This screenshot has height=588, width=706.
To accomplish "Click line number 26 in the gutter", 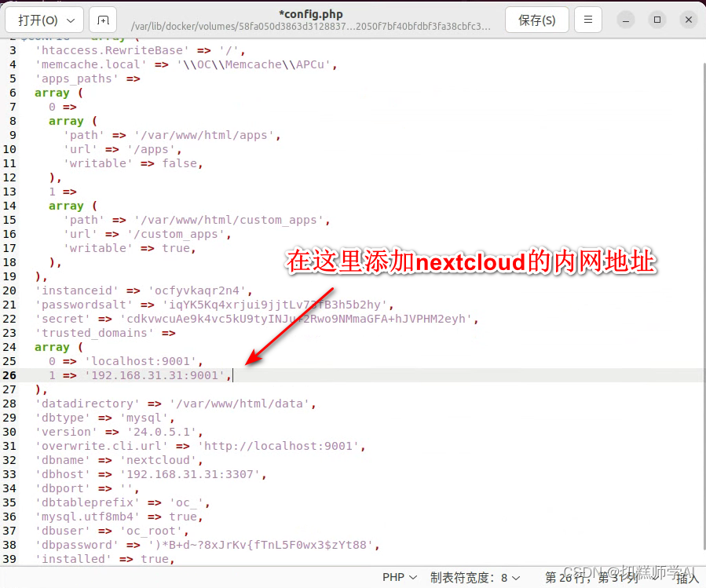I will (x=9, y=375).
